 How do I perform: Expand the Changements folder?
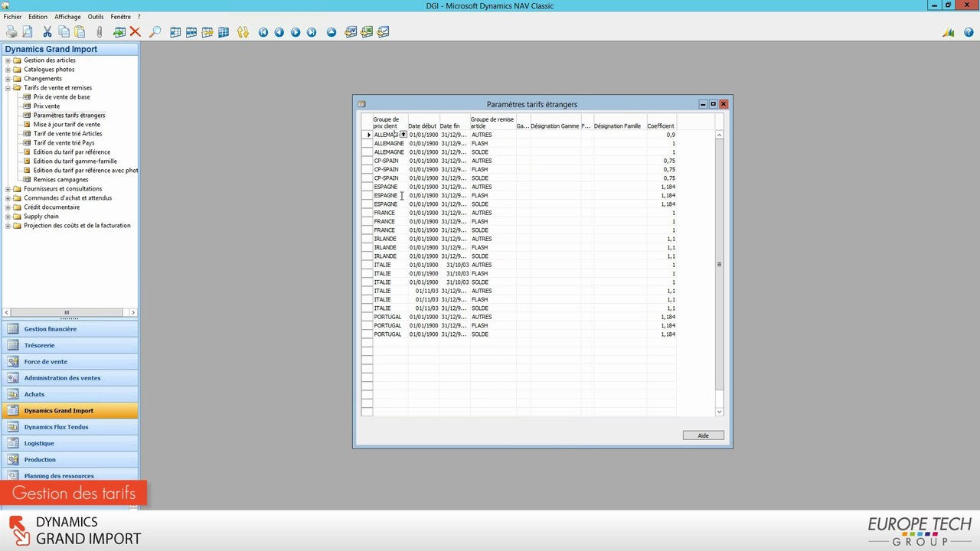click(8, 79)
